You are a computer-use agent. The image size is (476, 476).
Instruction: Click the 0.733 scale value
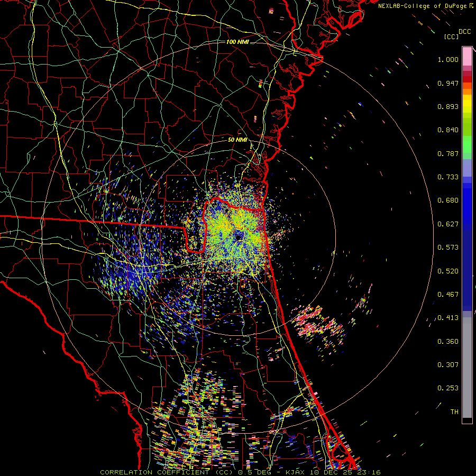(x=448, y=177)
